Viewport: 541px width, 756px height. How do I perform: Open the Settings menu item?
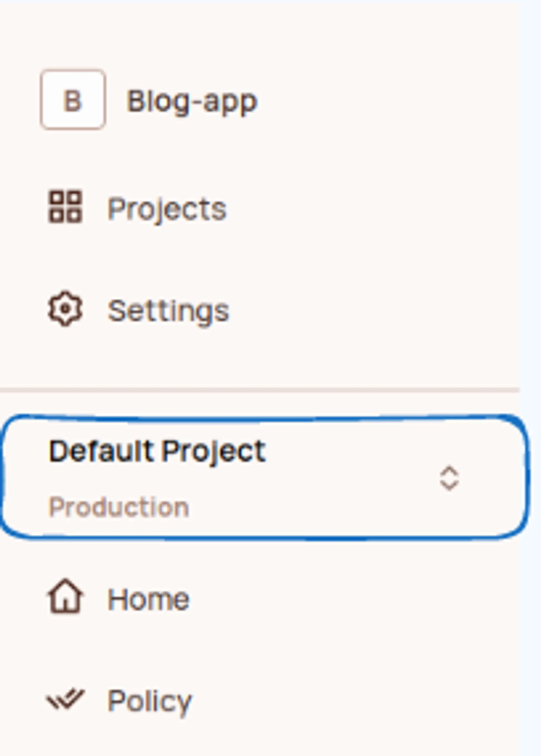169,311
